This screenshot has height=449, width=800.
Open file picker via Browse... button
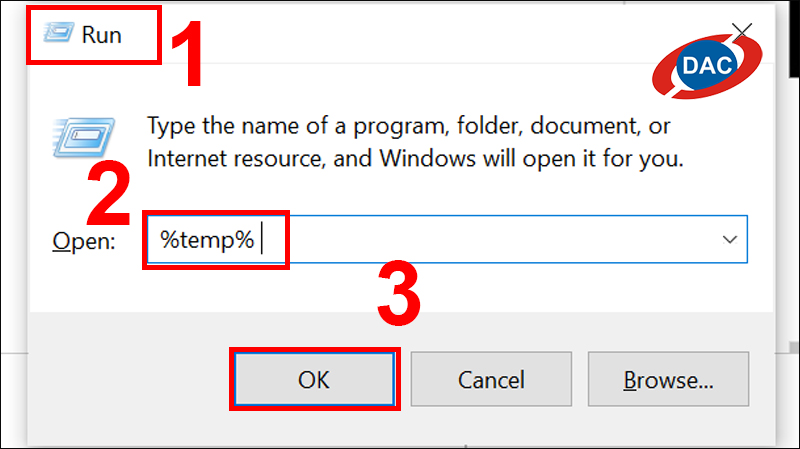[668, 379]
